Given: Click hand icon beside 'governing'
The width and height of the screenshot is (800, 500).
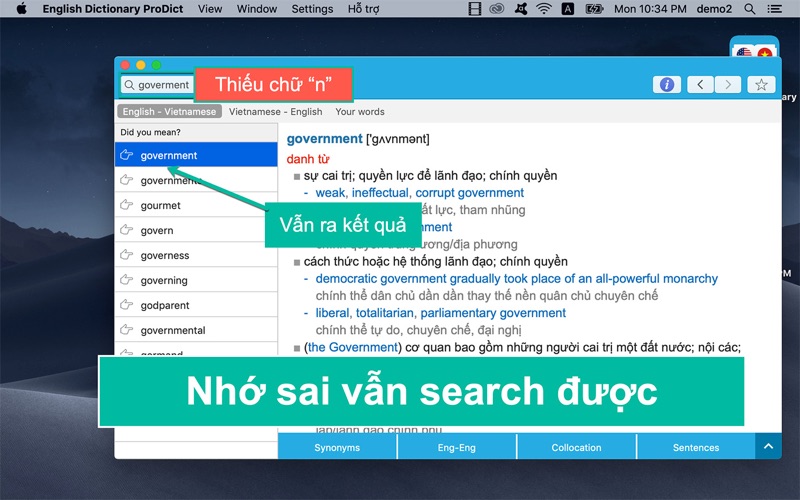Looking at the screenshot, I should click(x=127, y=280).
